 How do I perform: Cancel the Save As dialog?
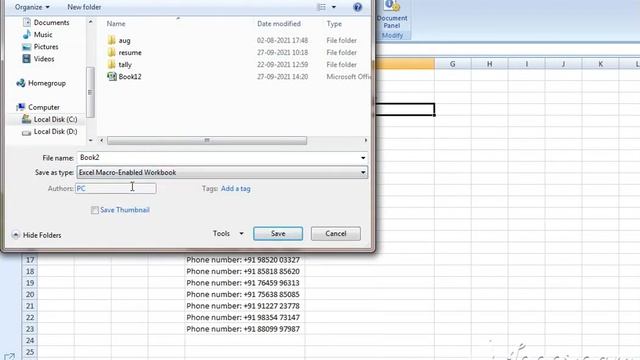tap(336, 233)
